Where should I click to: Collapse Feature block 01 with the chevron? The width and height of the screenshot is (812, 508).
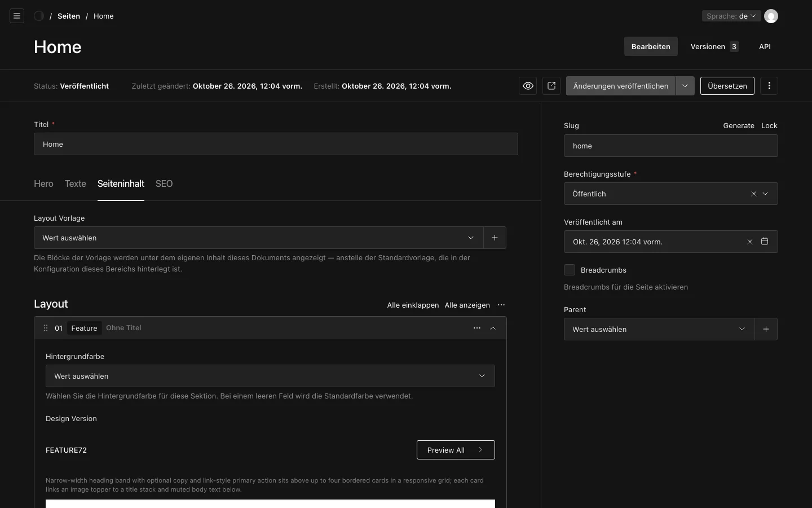tap(493, 328)
